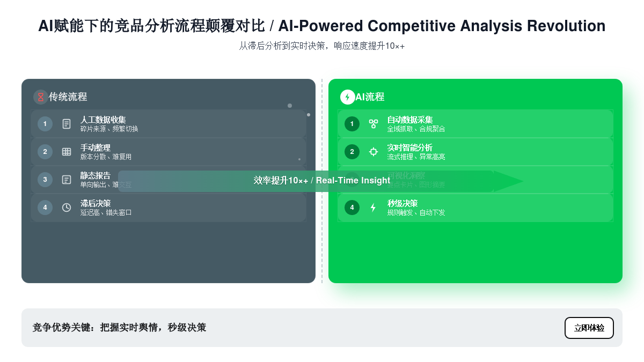Screen dimensions: 644x362
Task: Click the network nodes icon for 自动数据采集
Action: (x=374, y=124)
